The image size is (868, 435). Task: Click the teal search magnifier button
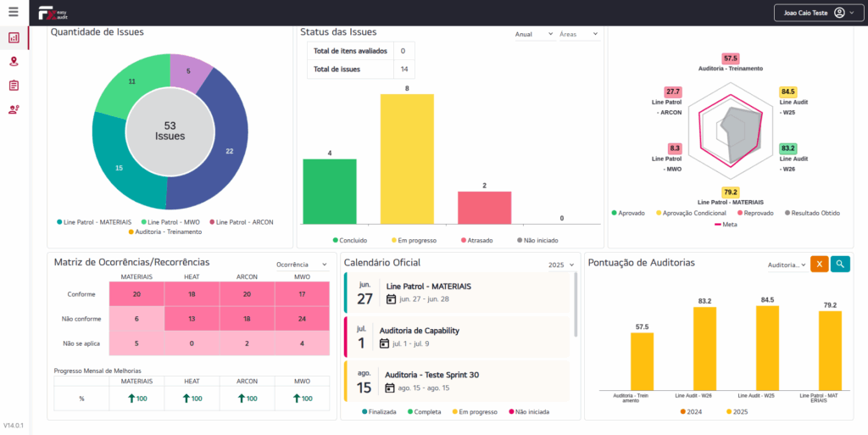(840, 265)
